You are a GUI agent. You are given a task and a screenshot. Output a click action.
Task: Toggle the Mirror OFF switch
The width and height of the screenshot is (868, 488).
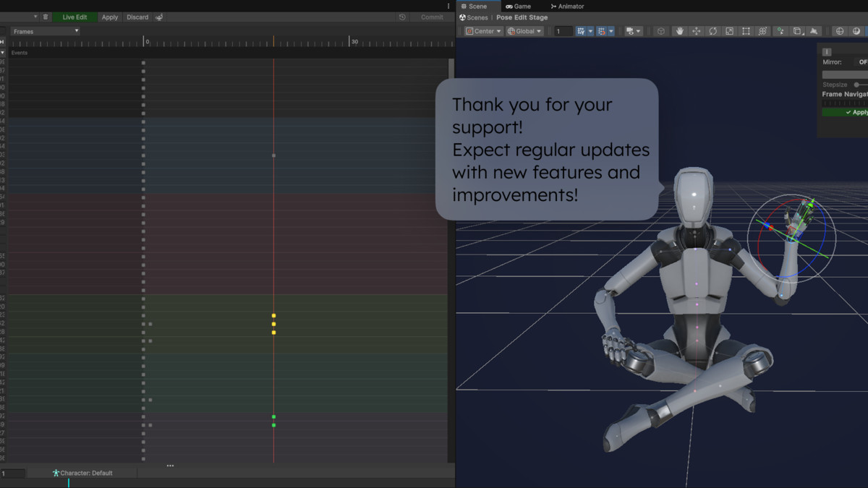click(x=861, y=62)
